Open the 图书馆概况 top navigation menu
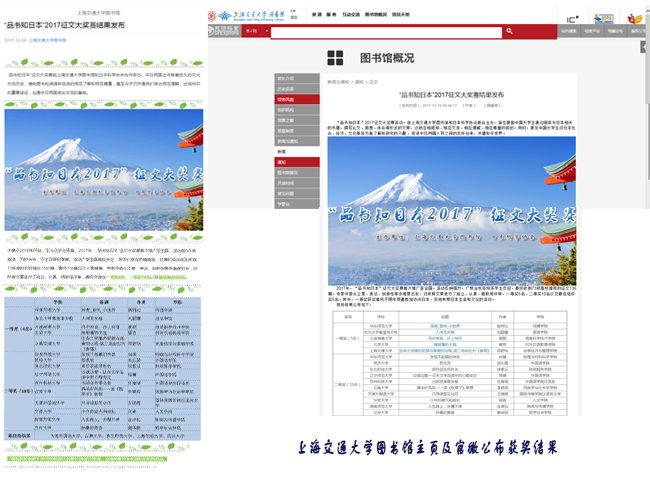The width and height of the screenshot is (650, 481). point(376,15)
